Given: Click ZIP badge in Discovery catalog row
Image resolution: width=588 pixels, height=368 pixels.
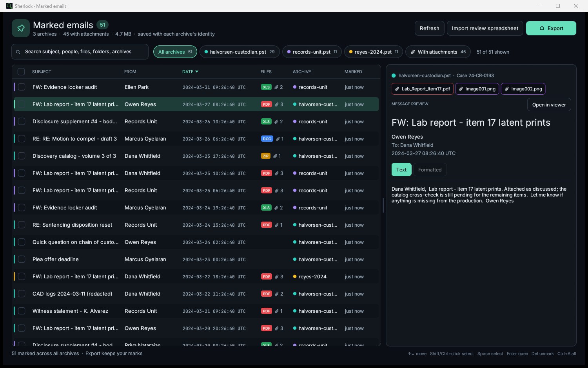Looking at the screenshot, I should 266,156.
